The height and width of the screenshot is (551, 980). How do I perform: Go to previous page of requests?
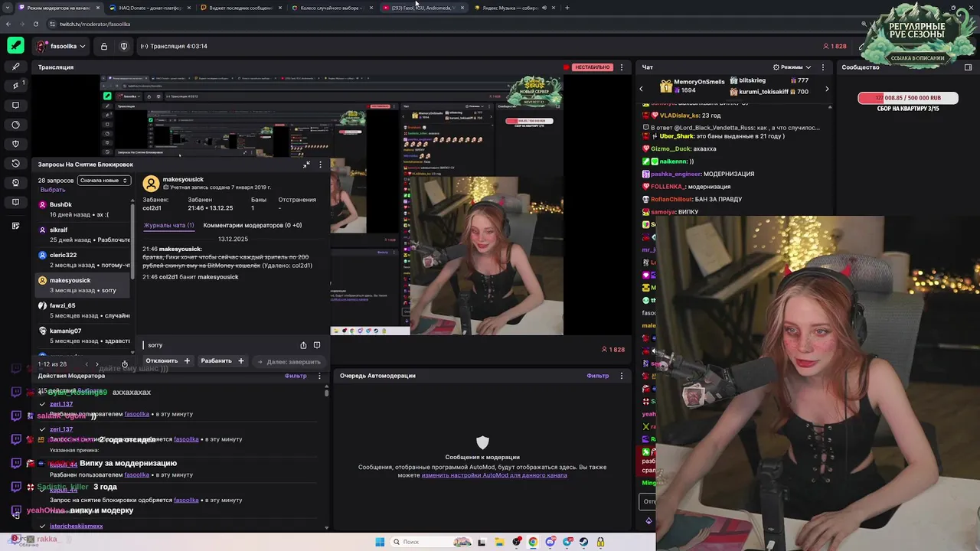click(x=87, y=364)
